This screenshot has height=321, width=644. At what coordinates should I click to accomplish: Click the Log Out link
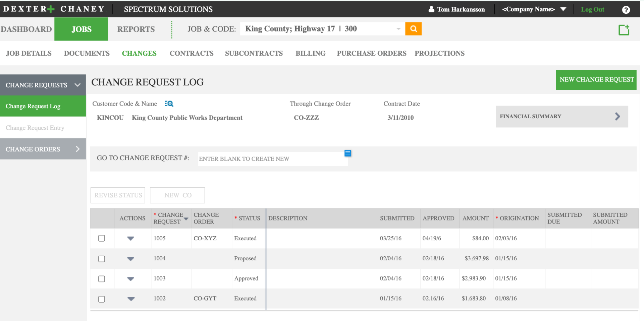pyautogui.click(x=592, y=9)
